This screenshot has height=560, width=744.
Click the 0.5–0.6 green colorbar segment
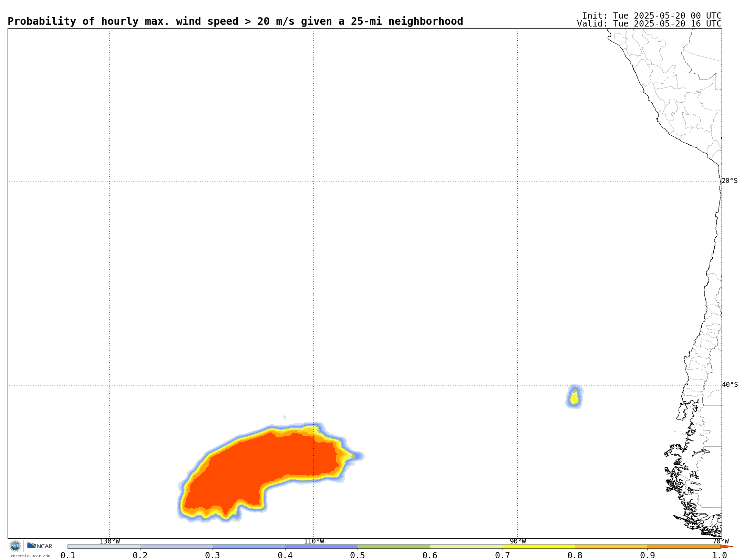pos(394,547)
